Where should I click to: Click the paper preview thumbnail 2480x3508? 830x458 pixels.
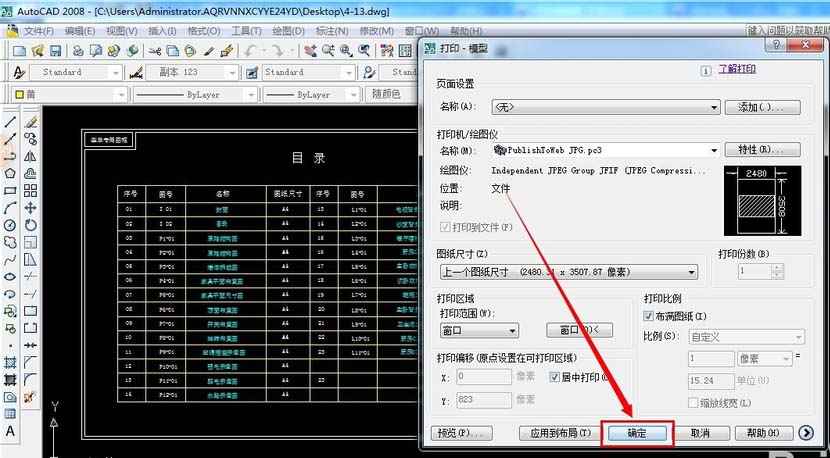click(x=762, y=201)
